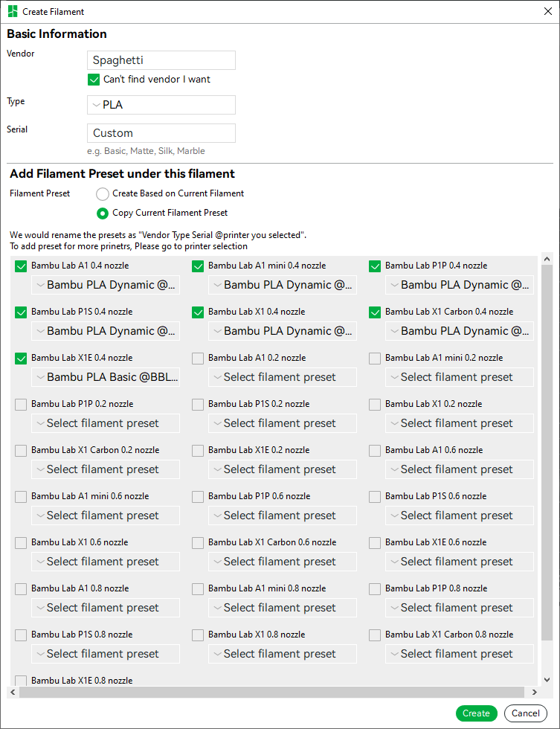The height and width of the screenshot is (729, 560).
Task: Uncheck Can't find vendor I want
Action: click(x=94, y=80)
